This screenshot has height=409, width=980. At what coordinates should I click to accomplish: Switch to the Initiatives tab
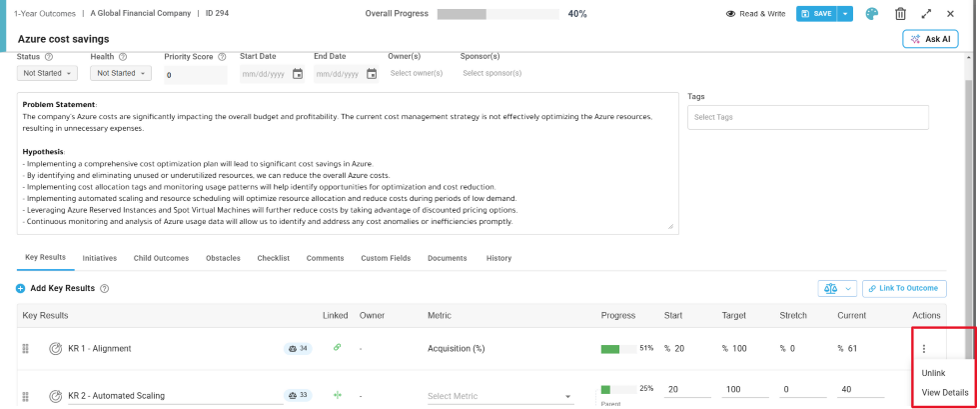coord(99,258)
